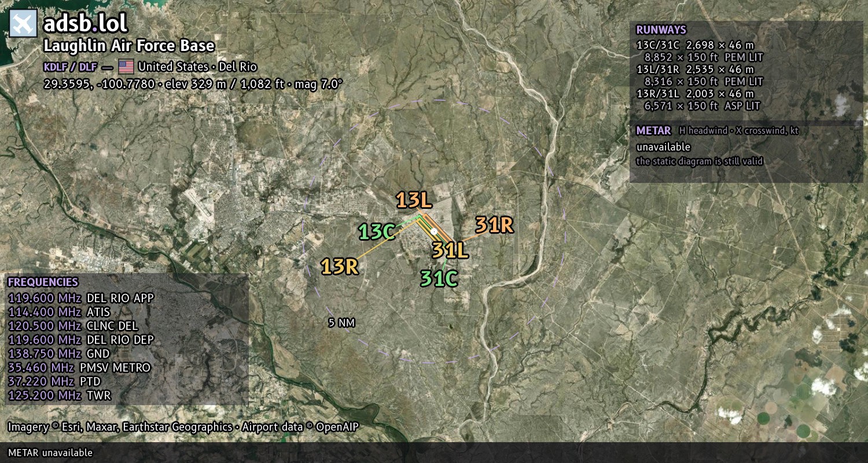Select the Laughlin Air Force Base heading
The image size is (868, 463).
(129, 46)
